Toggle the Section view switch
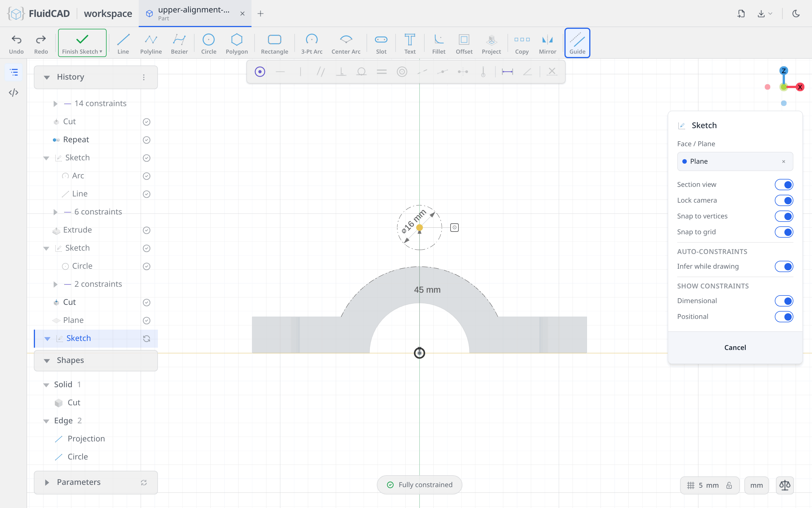812x508 pixels. [x=784, y=185]
